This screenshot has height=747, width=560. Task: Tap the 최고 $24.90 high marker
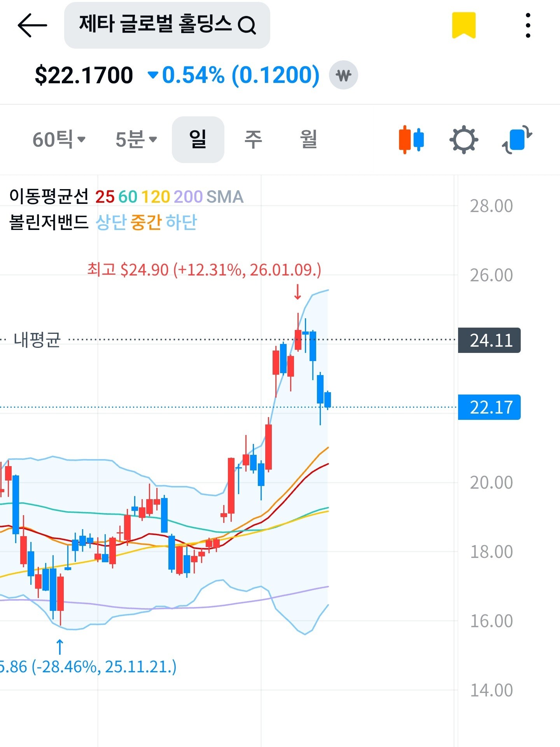pos(204,270)
